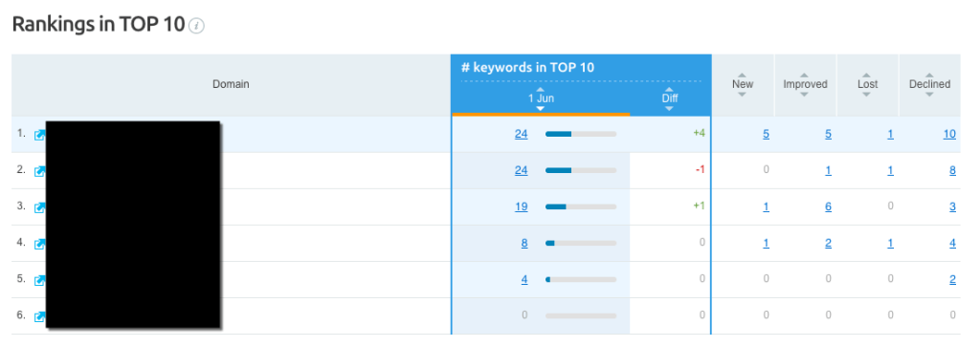This screenshot has height=347, width=980.
Task: Click the # keywords in TOP 10 header
Action: coord(527,68)
